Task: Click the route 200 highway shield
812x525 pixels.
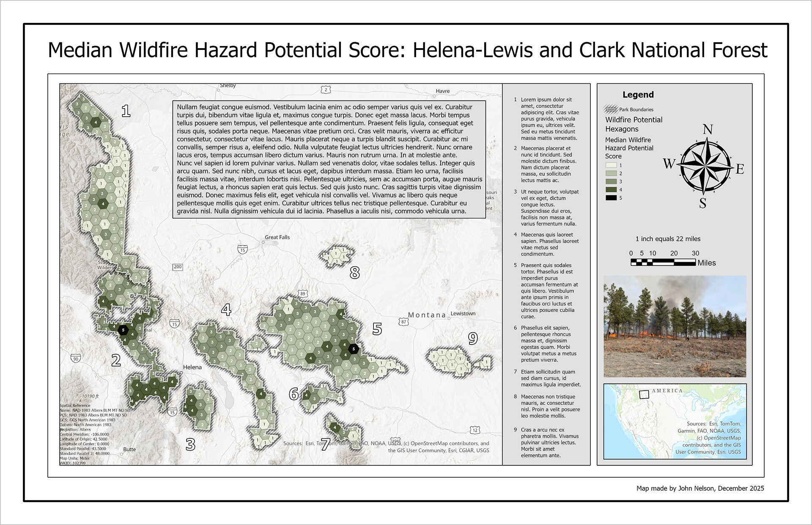Action: click(x=178, y=267)
